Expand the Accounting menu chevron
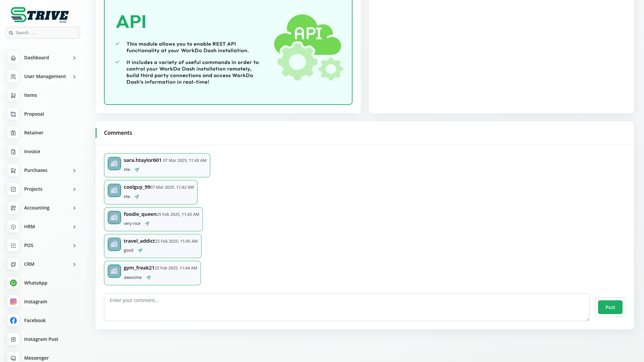Image resolution: width=644 pixels, height=362 pixels. 74,208
